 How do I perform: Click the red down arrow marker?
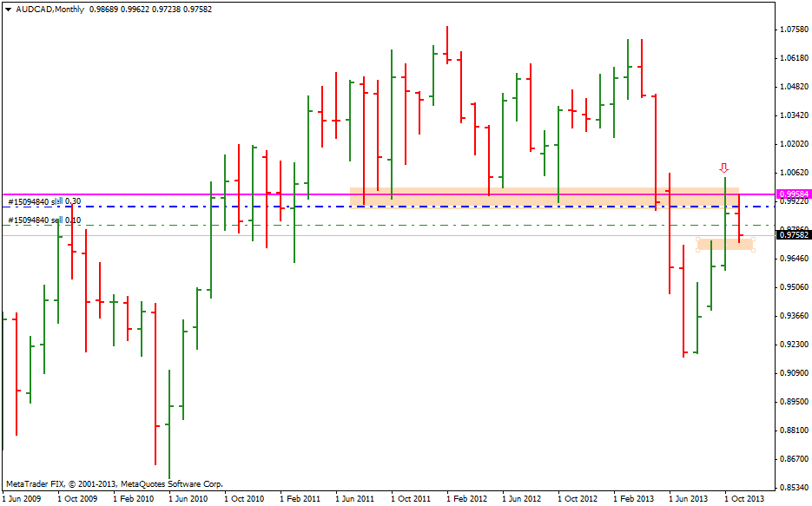click(723, 168)
